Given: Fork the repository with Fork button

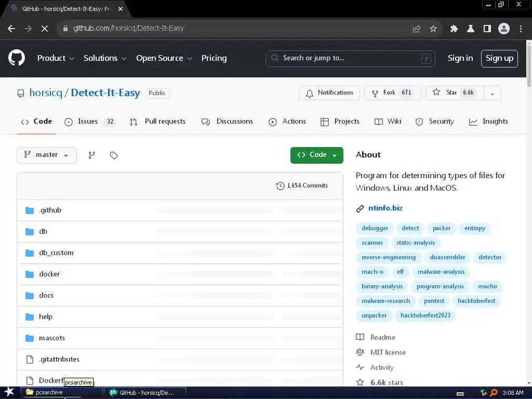Looking at the screenshot, I should point(393,93).
